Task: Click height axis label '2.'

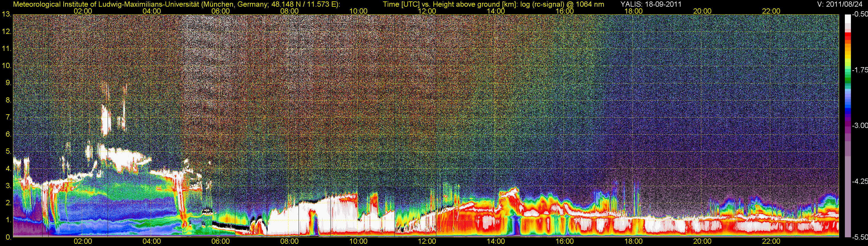Action: click(x=8, y=203)
